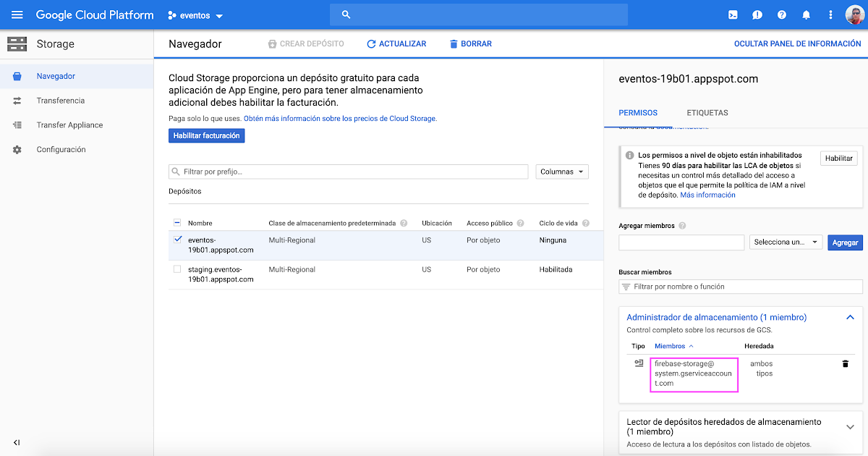Screen dimensions: 868x456
Task: Open the Más información link
Action: [x=707, y=195]
